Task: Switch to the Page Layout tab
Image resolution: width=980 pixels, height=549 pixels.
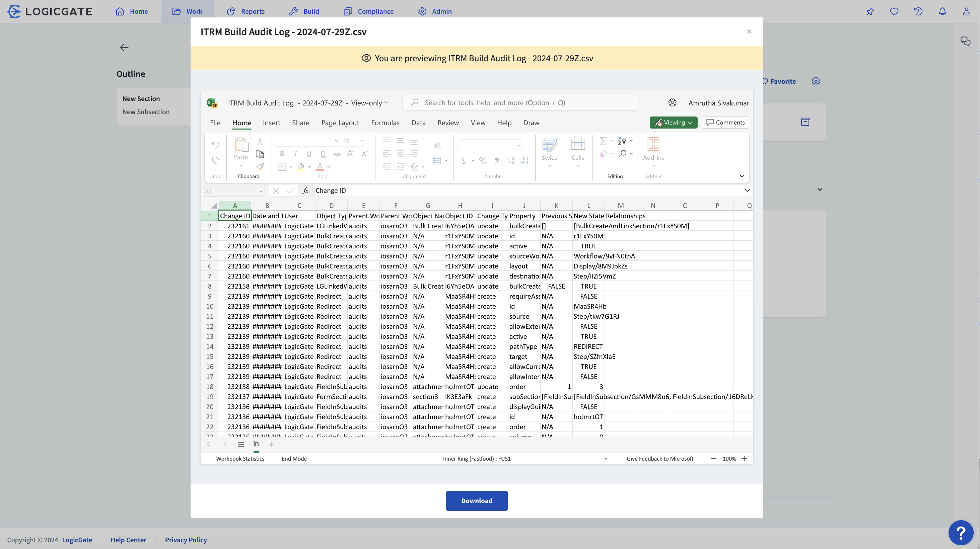Action: point(340,123)
